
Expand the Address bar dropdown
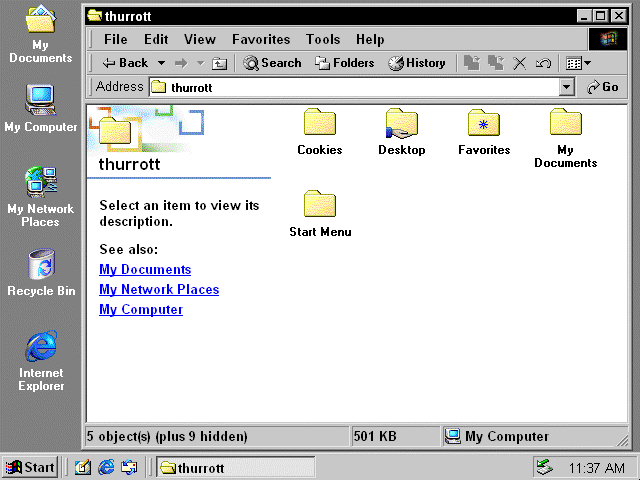coord(567,87)
